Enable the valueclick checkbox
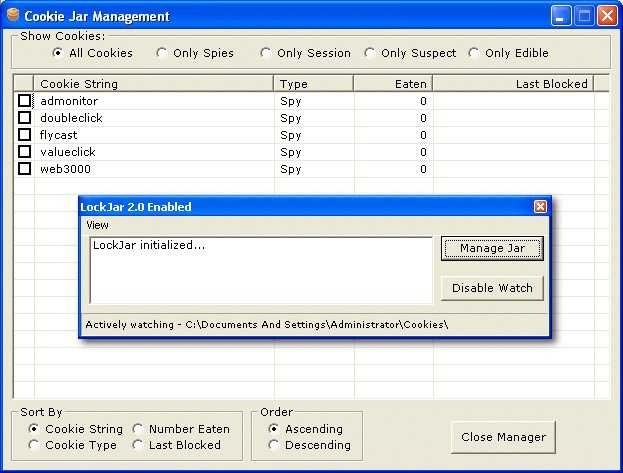Image resolution: width=623 pixels, height=473 pixels. (x=24, y=151)
